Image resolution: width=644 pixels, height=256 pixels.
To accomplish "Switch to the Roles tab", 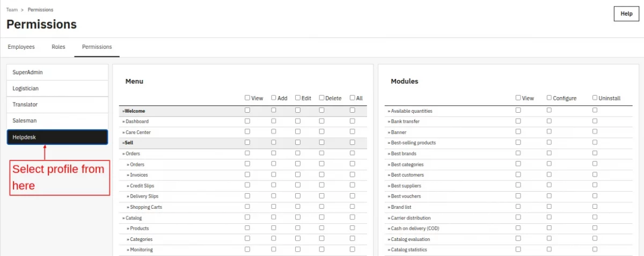I will (58, 47).
